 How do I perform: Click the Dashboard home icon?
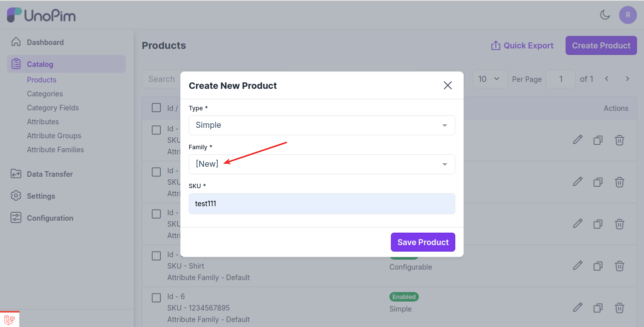pyautogui.click(x=16, y=42)
